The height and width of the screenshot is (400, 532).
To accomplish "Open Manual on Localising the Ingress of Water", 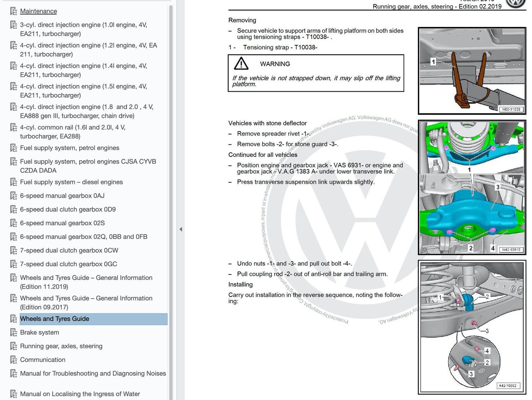I will point(80,394).
